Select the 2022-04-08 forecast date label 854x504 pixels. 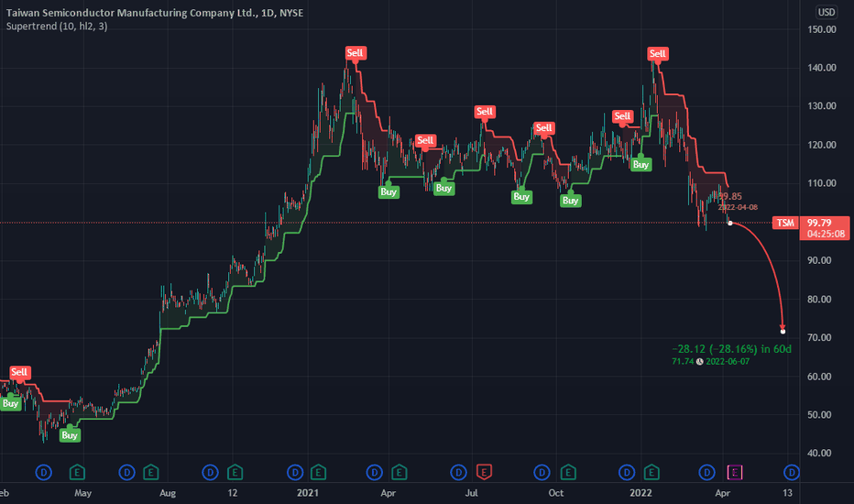[x=738, y=207]
